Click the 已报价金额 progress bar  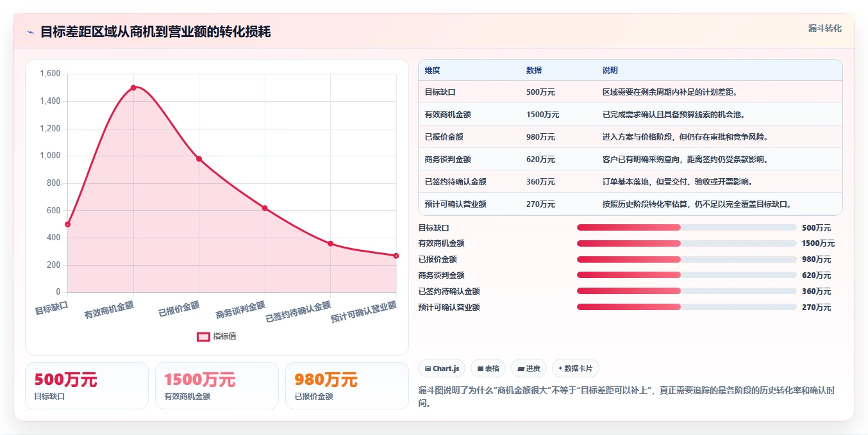pos(687,259)
